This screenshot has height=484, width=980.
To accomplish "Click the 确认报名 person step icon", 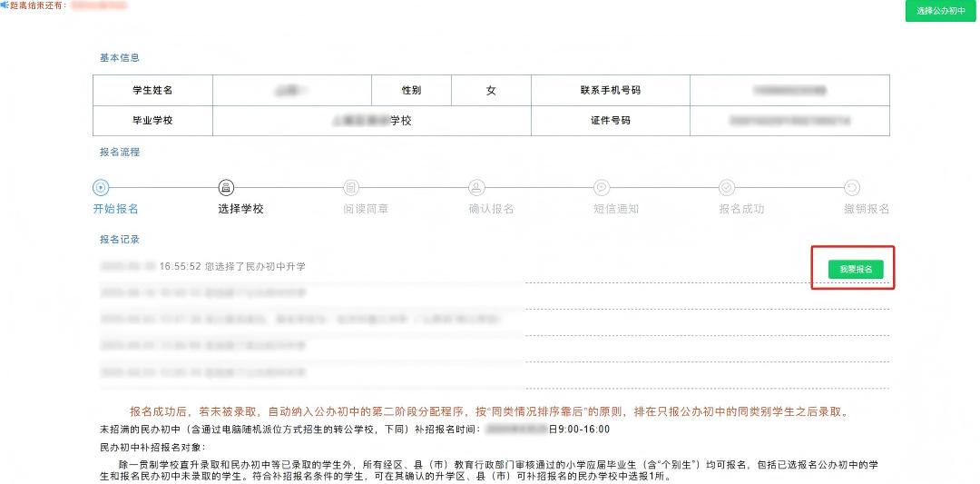I will click(x=476, y=187).
